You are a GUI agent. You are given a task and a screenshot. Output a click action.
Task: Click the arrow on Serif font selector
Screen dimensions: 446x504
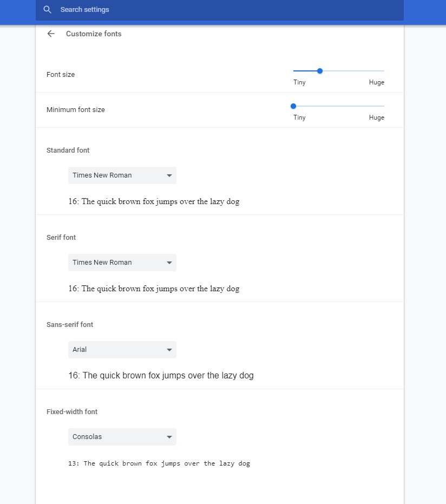coord(169,263)
